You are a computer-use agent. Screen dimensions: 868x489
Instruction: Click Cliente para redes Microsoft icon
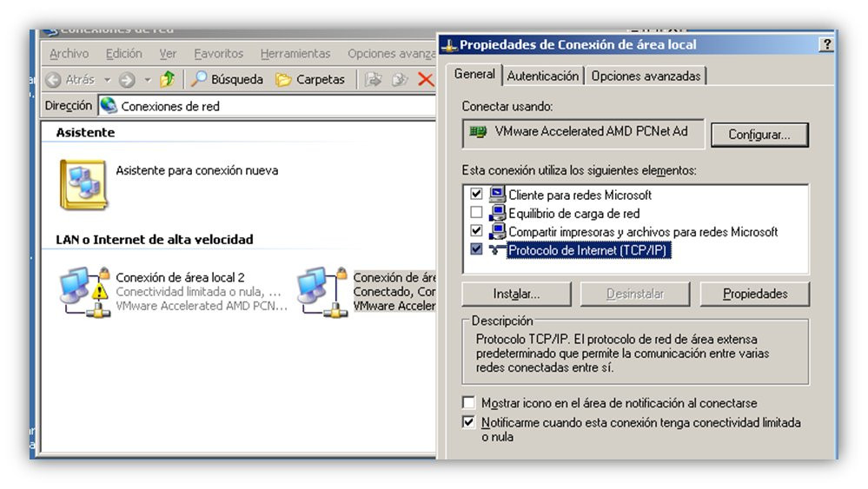tap(497, 195)
